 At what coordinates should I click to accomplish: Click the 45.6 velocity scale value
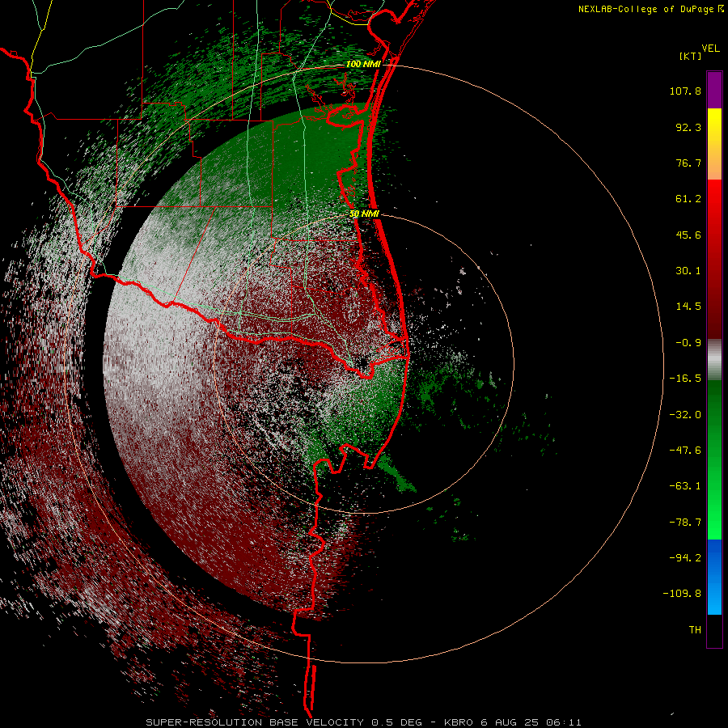688,235
